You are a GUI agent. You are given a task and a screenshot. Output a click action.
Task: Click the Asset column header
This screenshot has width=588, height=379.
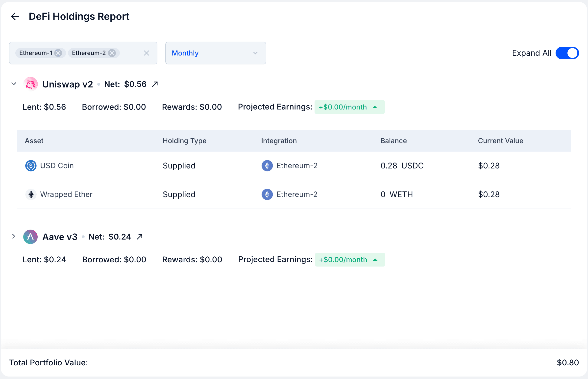(x=34, y=141)
